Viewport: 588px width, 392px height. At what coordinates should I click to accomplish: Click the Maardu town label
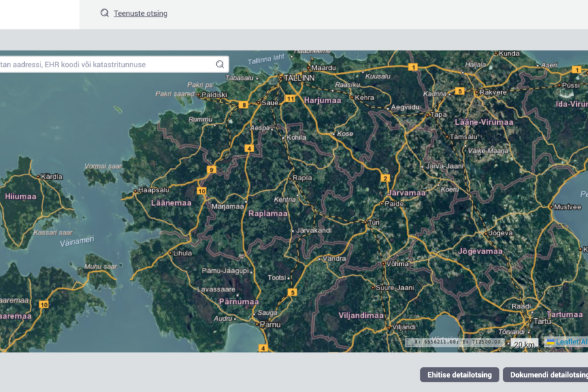coord(323,68)
